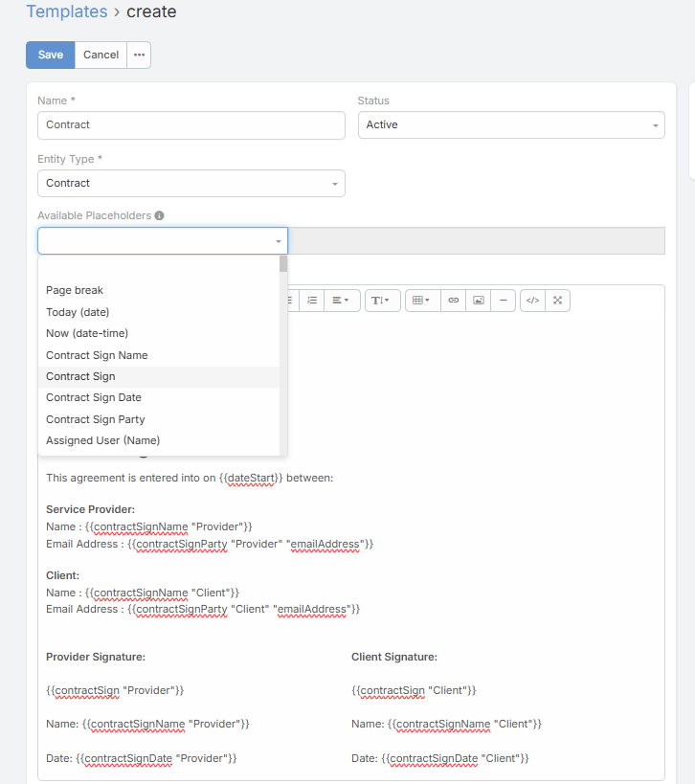Screen dimensions: 695x784
Task: Open the code view with </> icon
Action: pyautogui.click(x=532, y=300)
